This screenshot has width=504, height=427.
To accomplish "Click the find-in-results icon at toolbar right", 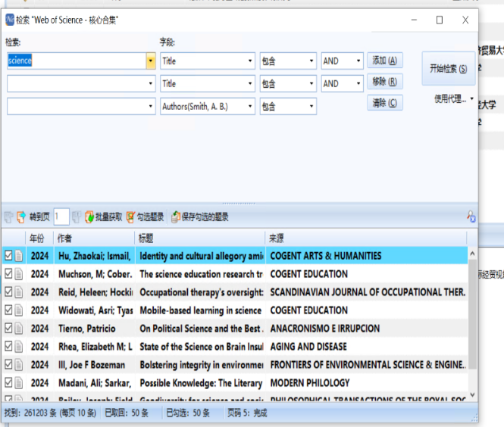I will [x=471, y=217].
